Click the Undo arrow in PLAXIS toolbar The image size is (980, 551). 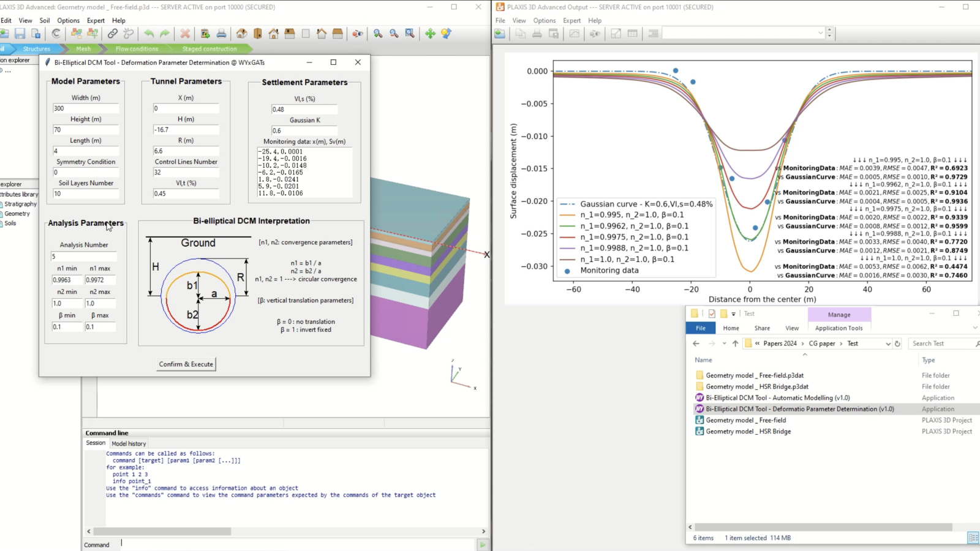pyautogui.click(x=149, y=34)
